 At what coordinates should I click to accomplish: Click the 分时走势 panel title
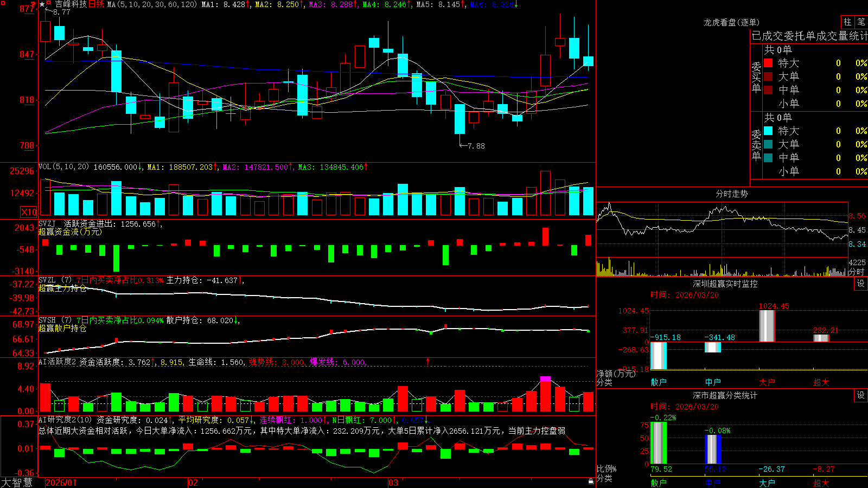(x=732, y=194)
